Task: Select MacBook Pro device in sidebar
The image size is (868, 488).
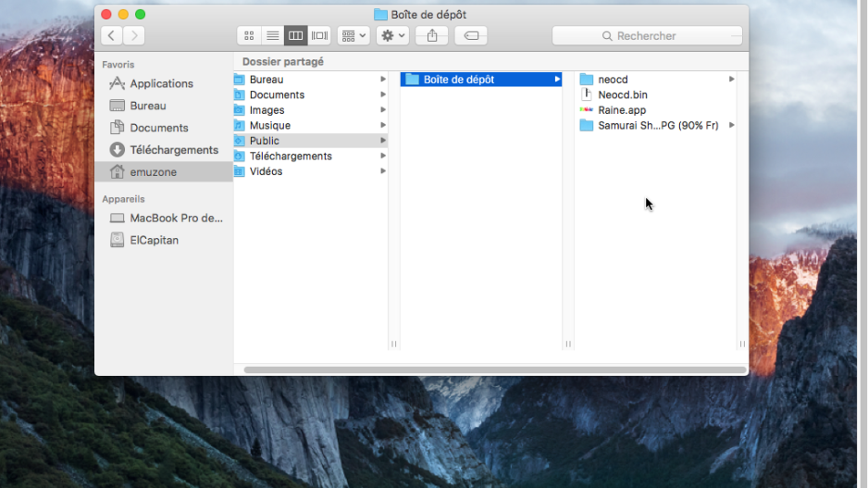Action: [x=164, y=219]
